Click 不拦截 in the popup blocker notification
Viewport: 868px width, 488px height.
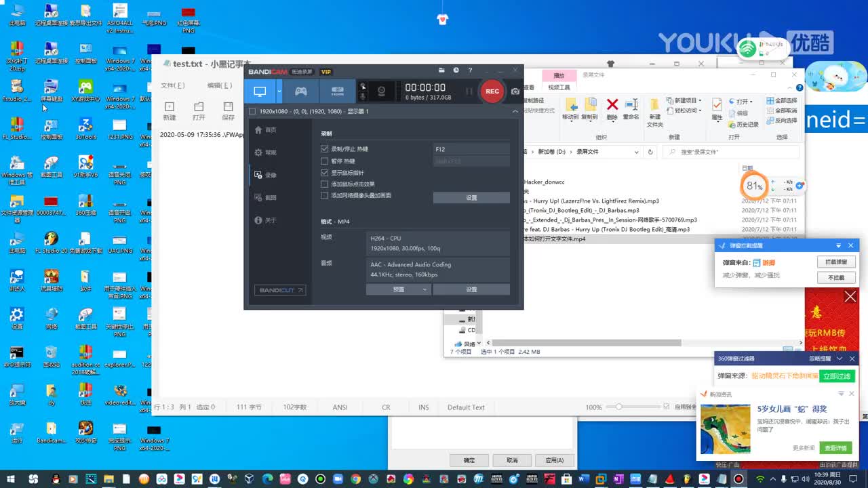837,277
